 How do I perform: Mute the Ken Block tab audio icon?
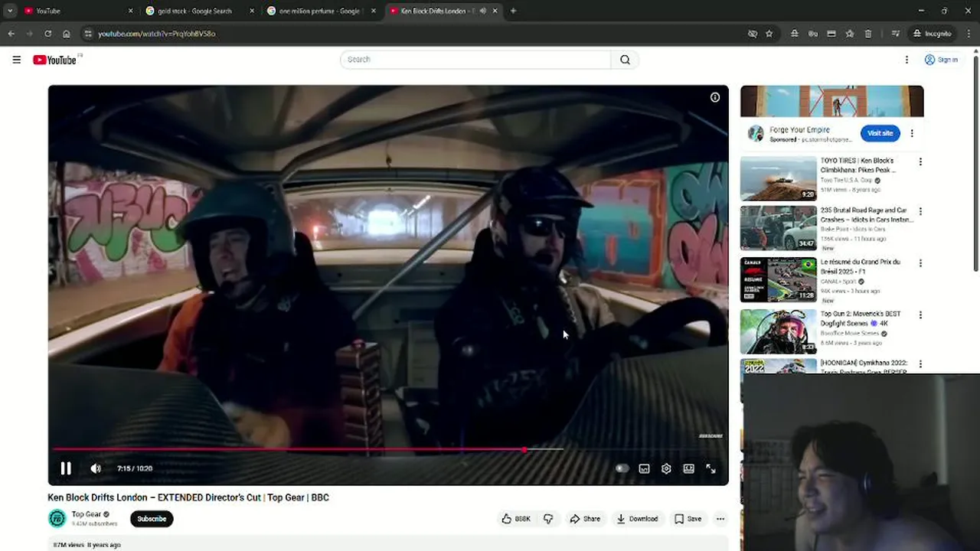pyautogui.click(x=482, y=11)
